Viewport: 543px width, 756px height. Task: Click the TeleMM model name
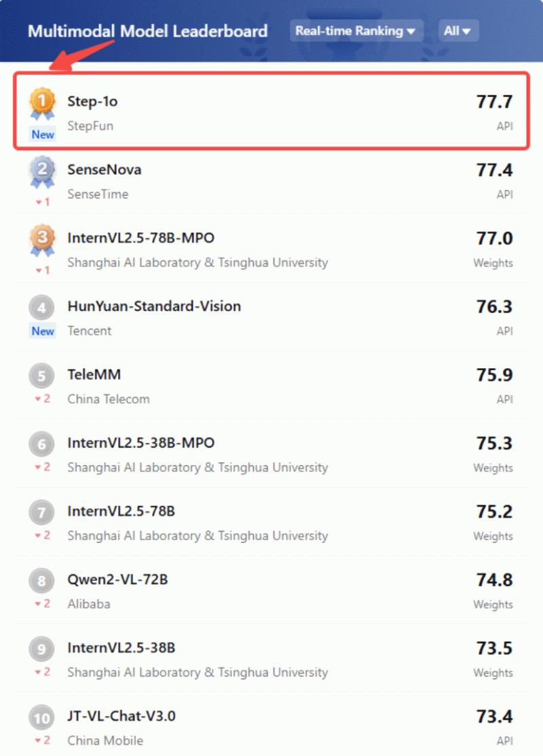(94, 375)
